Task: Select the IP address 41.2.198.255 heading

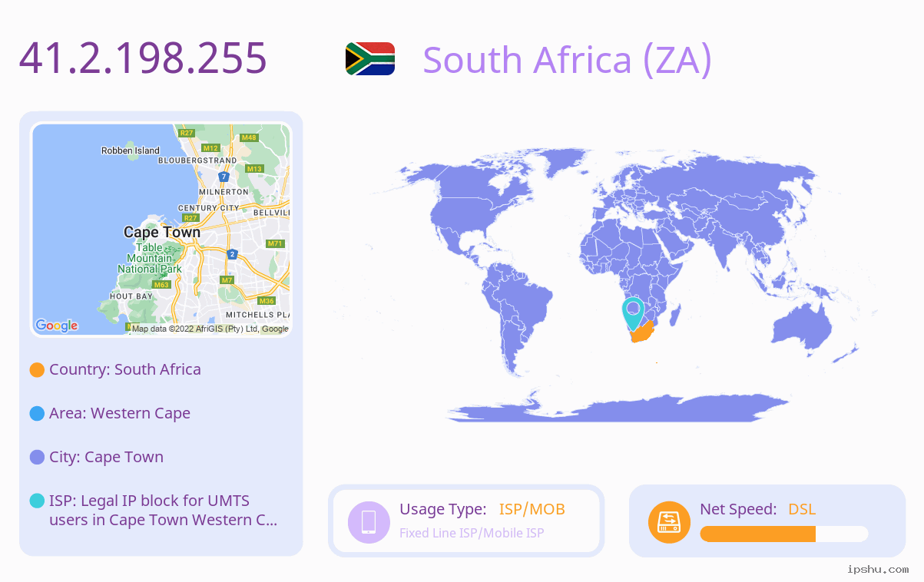Action: (143, 58)
